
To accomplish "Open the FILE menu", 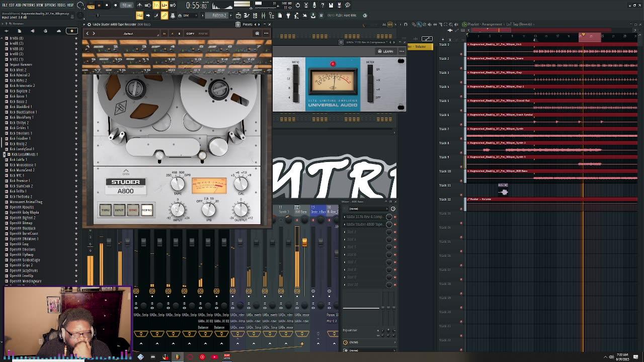I will coord(5,5).
